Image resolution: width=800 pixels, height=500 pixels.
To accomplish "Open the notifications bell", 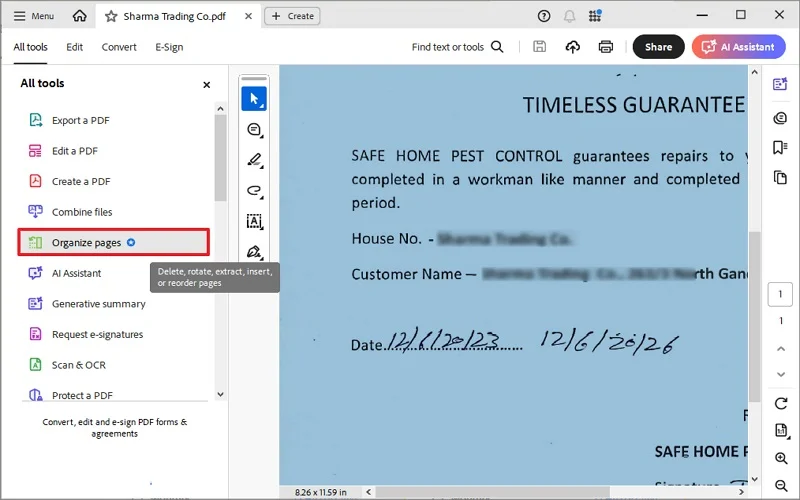I will [x=569, y=16].
